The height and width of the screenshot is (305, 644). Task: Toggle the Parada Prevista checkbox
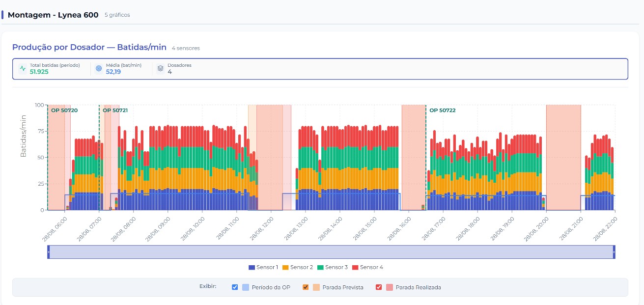pos(306,287)
